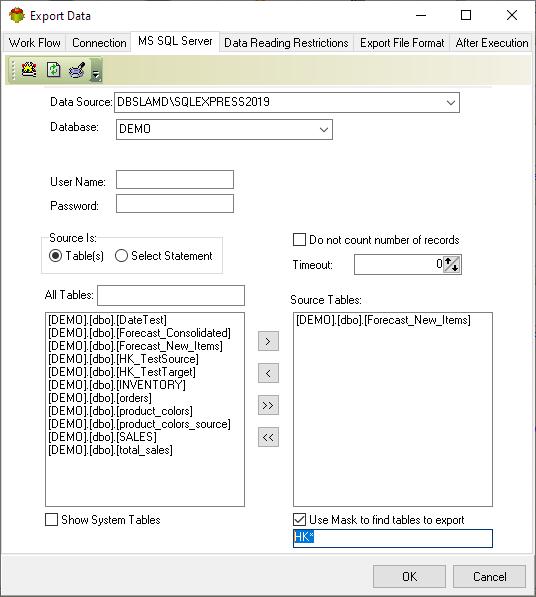Close the Export Data dialog
The image size is (536, 597).
[x=512, y=16]
